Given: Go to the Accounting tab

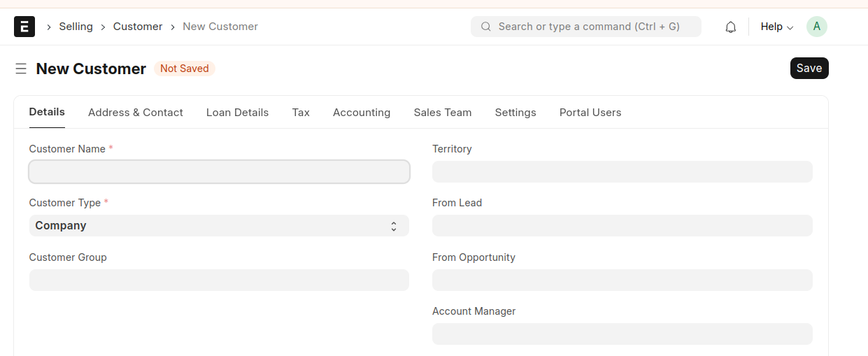Looking at the screenshot, I should pos(362,113).
